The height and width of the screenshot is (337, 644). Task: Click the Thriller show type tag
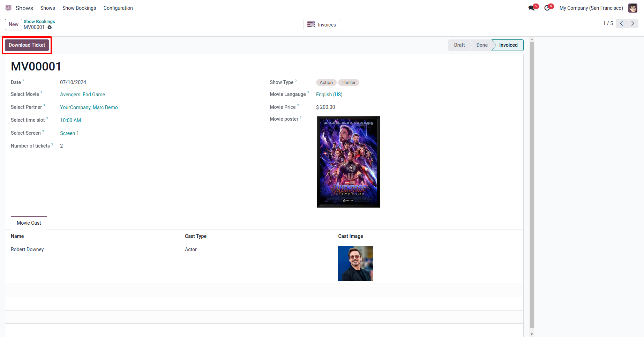click(x=349, y=83)
